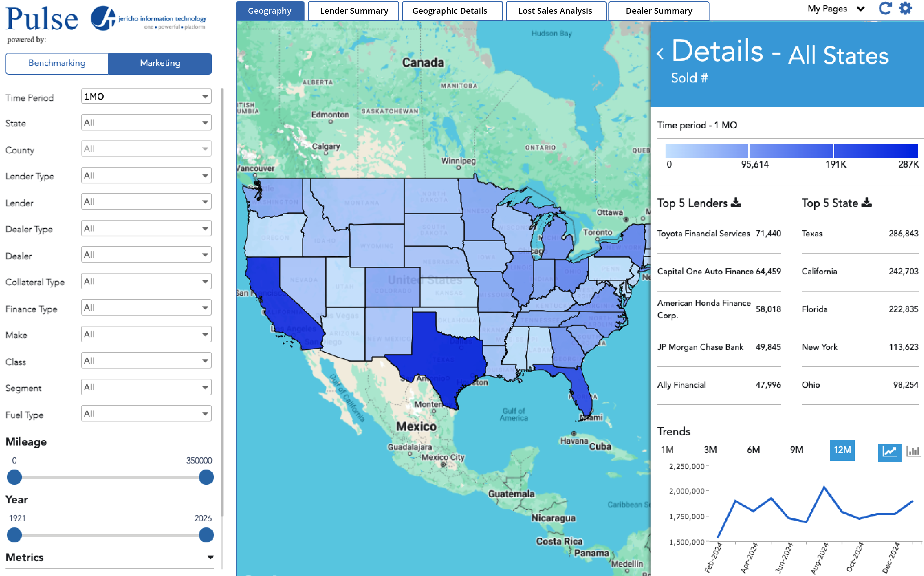The height and width of the screenshot is (576, 924).
Task: Select the Marketing toggle
Action: [x=160, y=63]
